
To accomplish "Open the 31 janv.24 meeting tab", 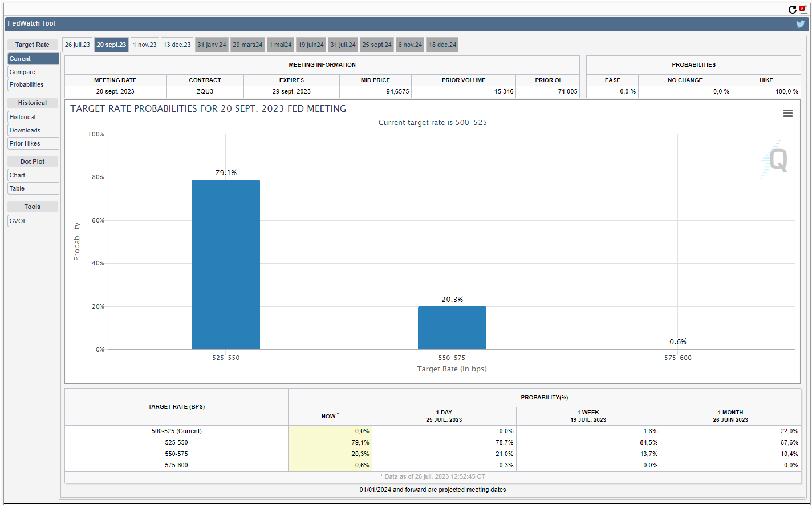I will 212,45.
